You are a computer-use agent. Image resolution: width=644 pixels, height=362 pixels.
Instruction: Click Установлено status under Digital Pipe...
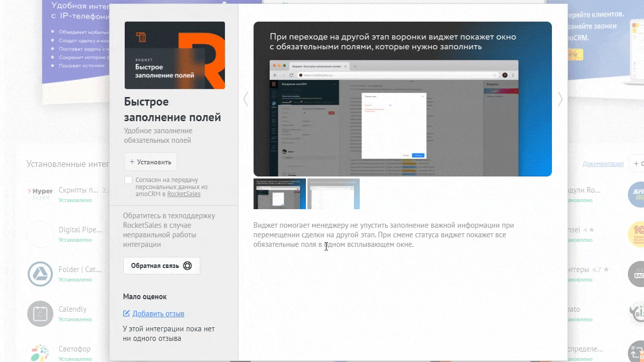coord(75,240)
